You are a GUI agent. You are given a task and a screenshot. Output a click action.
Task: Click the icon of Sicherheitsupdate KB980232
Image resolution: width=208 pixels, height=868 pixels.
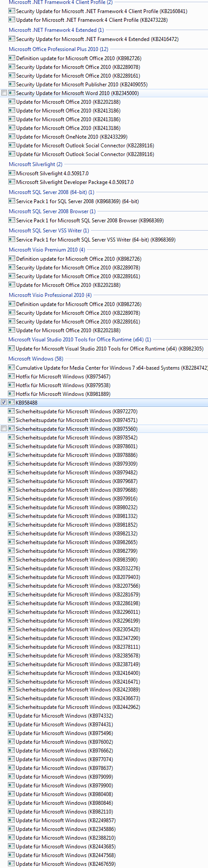point(11,507)
